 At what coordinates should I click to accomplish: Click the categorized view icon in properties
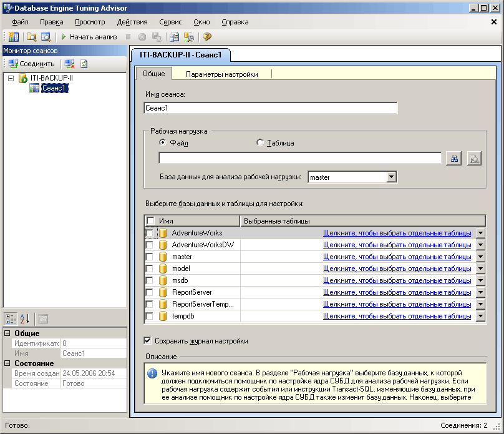(x=11, y=318)
